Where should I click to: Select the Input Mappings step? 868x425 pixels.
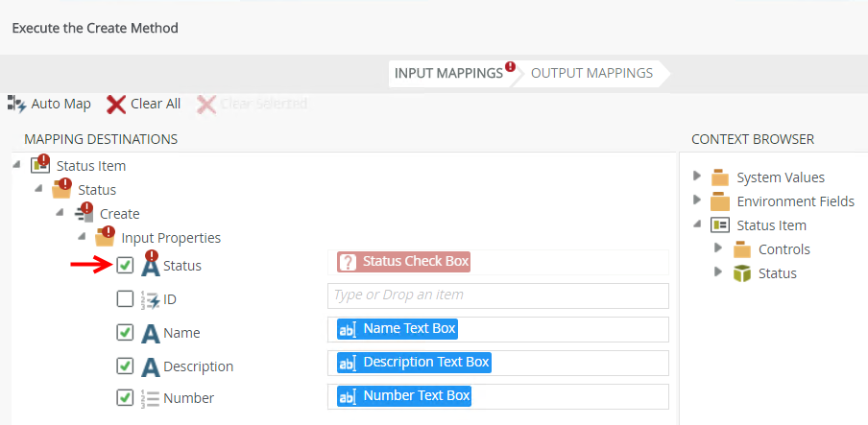pyautogui.click(x=448, y=73)
